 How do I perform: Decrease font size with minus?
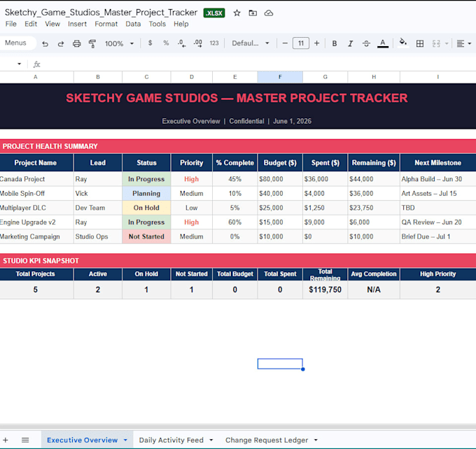tap(285, 43)
